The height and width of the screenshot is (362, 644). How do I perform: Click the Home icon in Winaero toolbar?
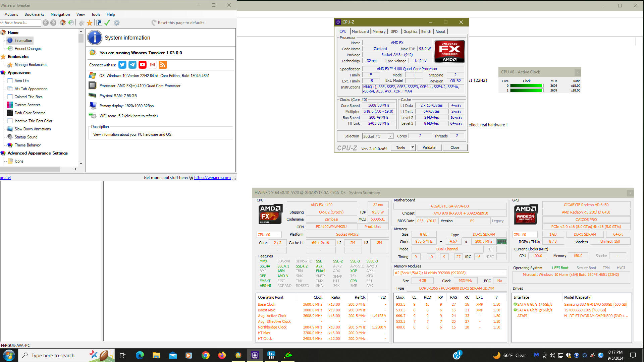coord(63,23)
